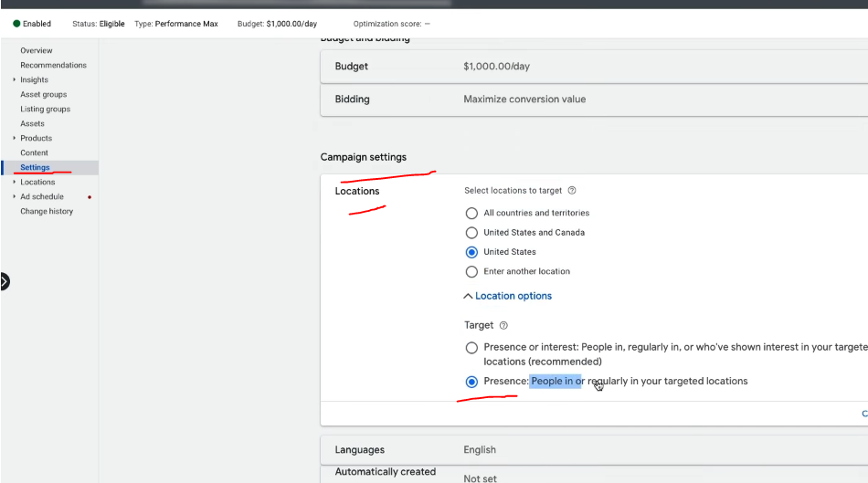This screenshot has width=868, height=483.
Task: Click the black arrow circle on left edge
Action: point(4,282)
